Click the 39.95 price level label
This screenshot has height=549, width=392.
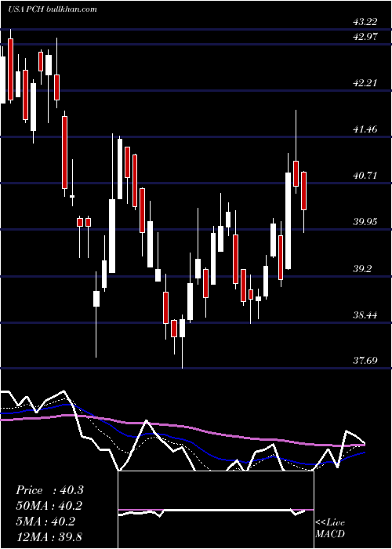click(x=365, y=221)
